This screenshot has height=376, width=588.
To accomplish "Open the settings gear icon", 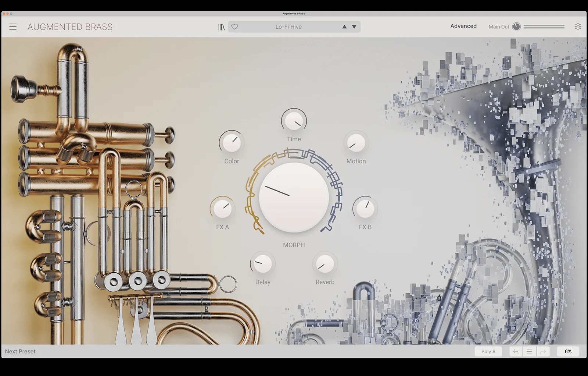I will (578, 26).
